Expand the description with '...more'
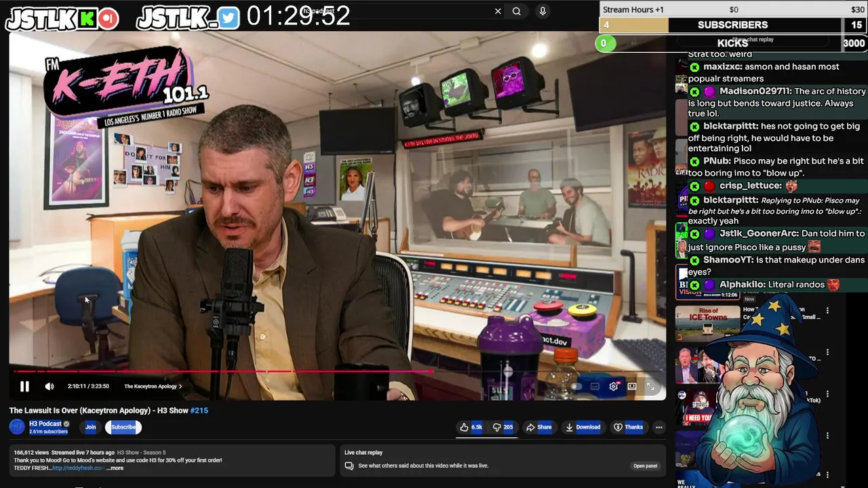 pyautogui.click(x=115, y=468)
